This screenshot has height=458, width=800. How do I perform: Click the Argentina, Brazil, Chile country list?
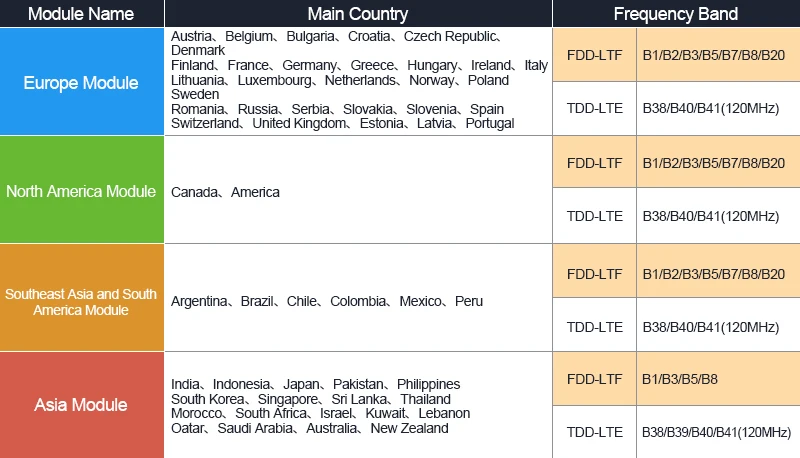[327, 301]
